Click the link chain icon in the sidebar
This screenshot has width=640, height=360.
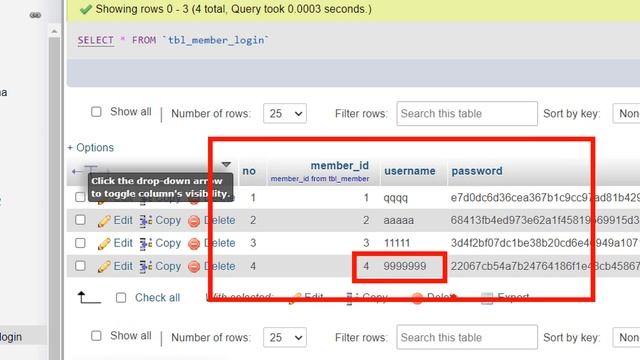click(35, 15)
